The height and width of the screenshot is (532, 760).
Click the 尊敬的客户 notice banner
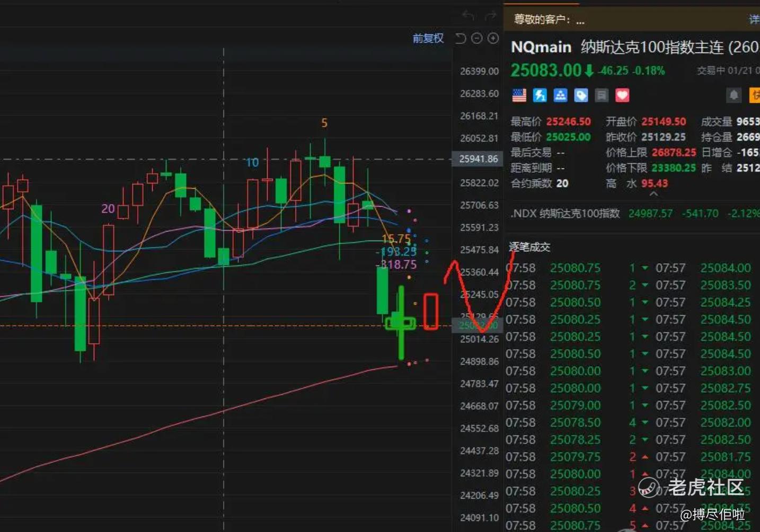[x=632, y=20]
